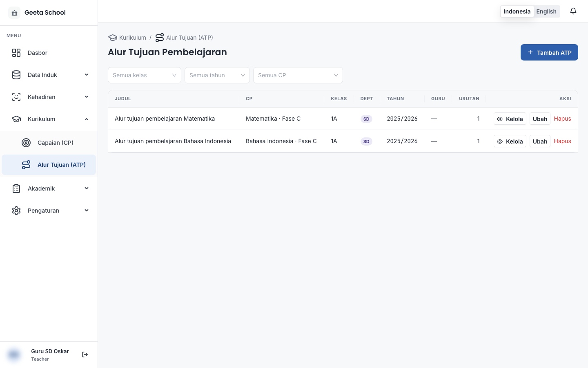Open the Semua tahun filter dropdown
Viewport: 588px width, 368px height.
[x=217, y=75]
